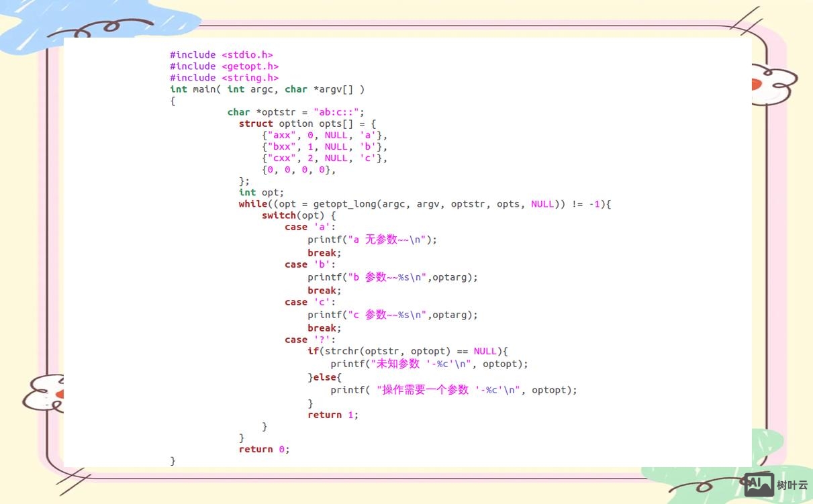Click the {"cxx", 2, NULL, 'c'} entry
Screen dimensions: 813x504
click(x=324, y=158)
